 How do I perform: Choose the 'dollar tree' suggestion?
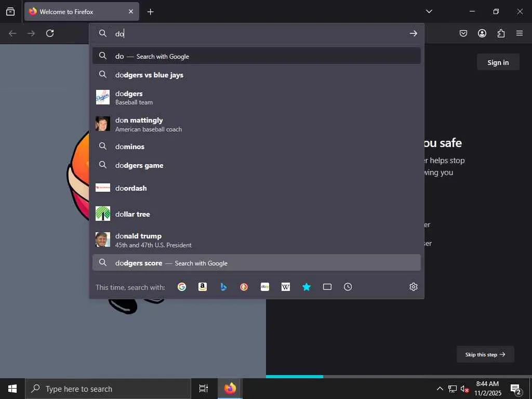tap(257, 214)
